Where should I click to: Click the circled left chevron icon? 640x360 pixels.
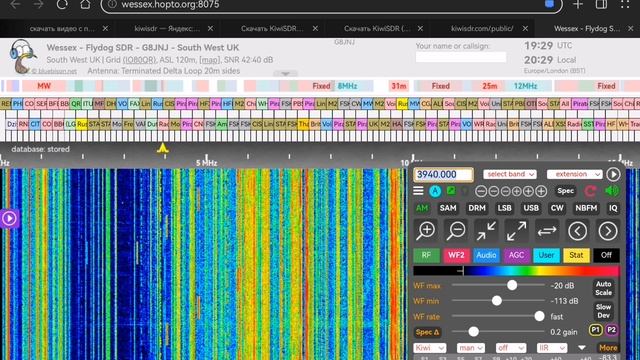tap(578, 231)
